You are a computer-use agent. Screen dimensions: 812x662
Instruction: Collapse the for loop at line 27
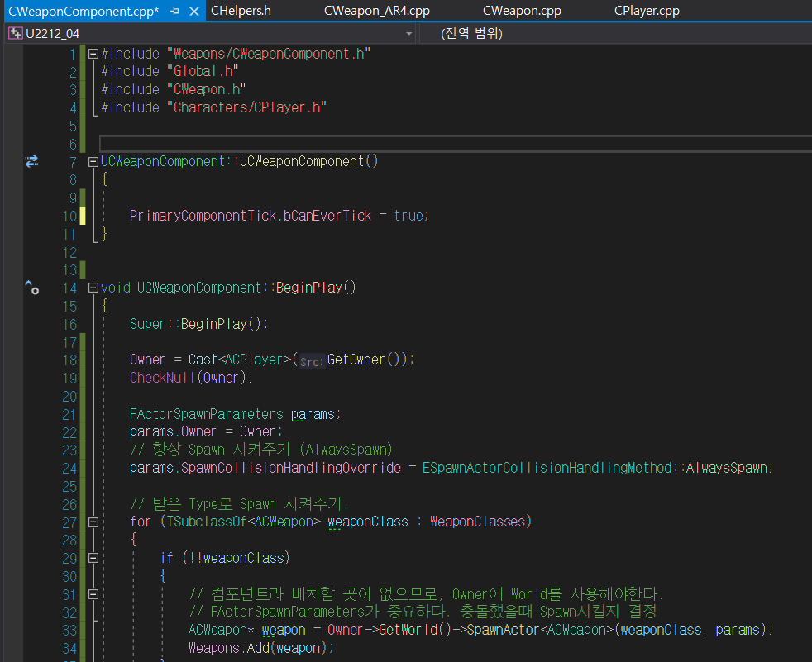click(93, 522)
